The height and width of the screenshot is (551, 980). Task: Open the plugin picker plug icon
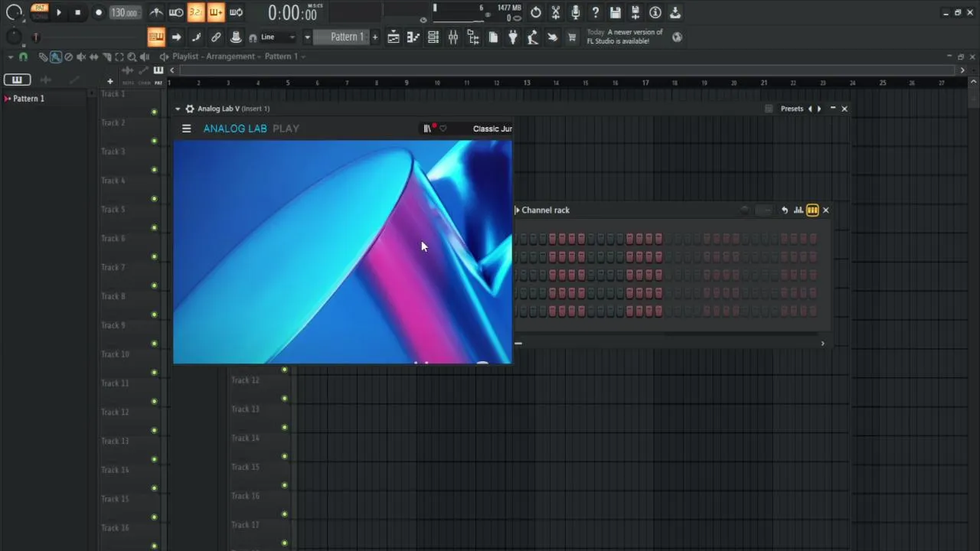click(513, 37)
